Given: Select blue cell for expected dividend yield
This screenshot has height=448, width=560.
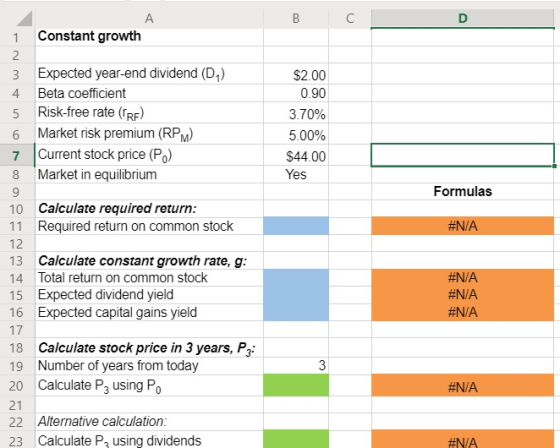Looking at the screenshot, I should 296,295.
